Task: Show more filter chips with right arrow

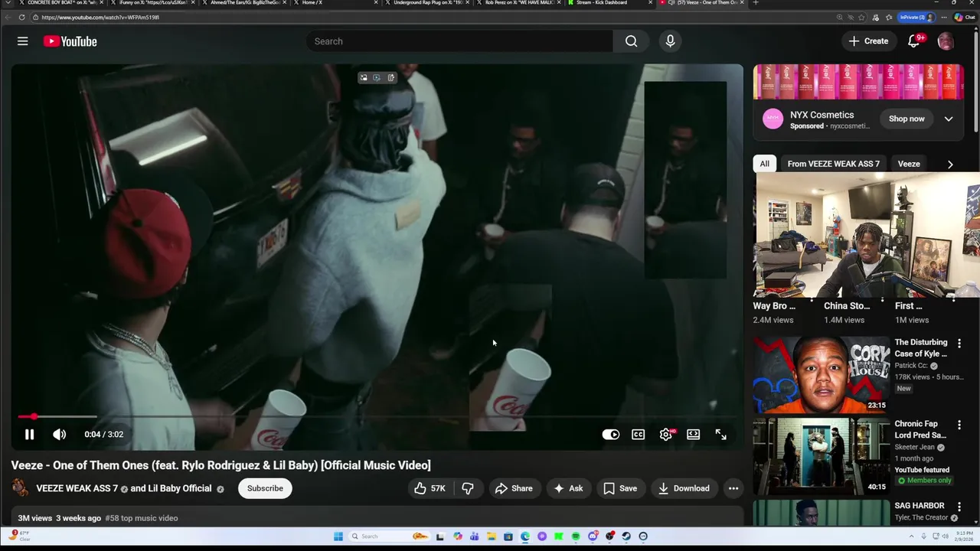Action: pyautogui.click(x=950, y=164)
